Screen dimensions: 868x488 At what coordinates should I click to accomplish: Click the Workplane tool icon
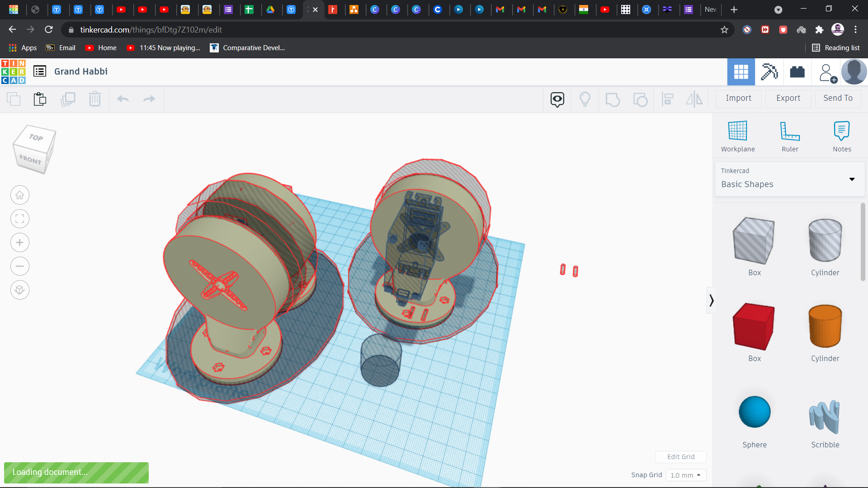(x=737, y=131)
